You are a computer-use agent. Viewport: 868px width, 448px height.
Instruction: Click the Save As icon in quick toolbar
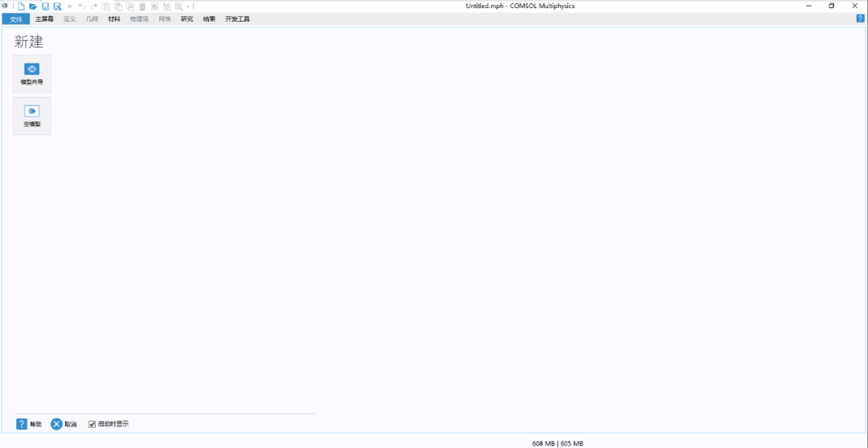point(57,6)
